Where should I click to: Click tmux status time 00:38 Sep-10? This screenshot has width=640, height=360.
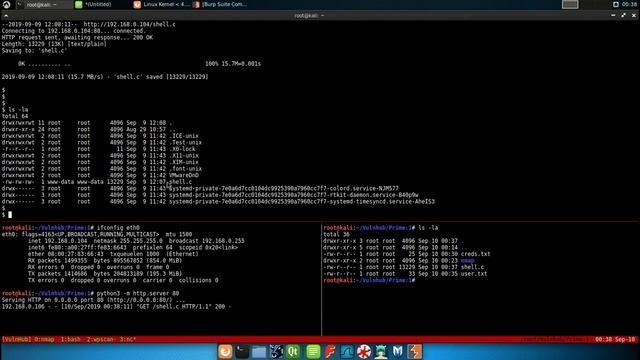(x=616, y=339)
